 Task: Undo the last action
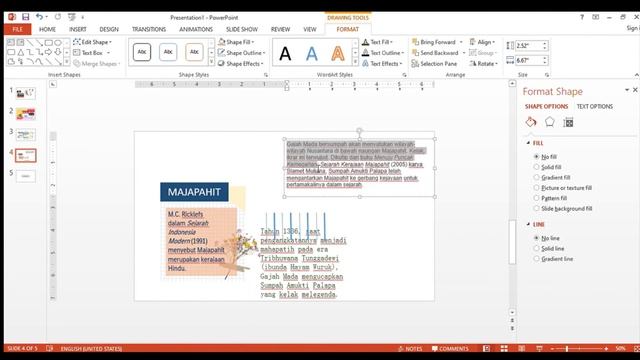point(39,17)
